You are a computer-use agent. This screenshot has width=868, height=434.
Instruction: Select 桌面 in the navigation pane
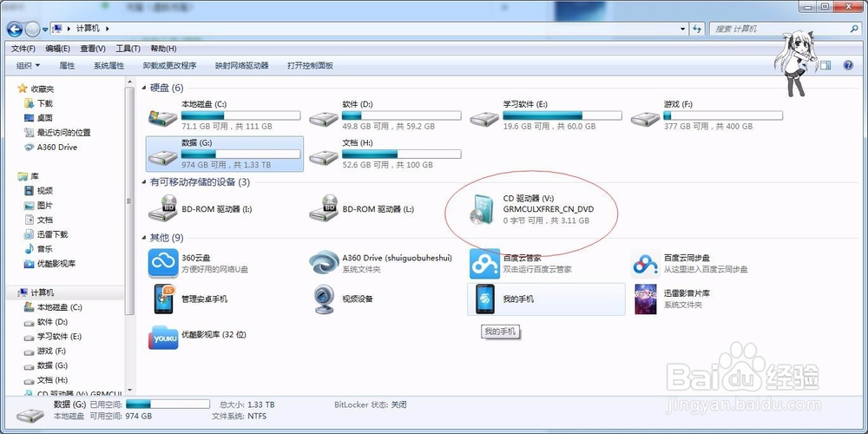(45, 118)
